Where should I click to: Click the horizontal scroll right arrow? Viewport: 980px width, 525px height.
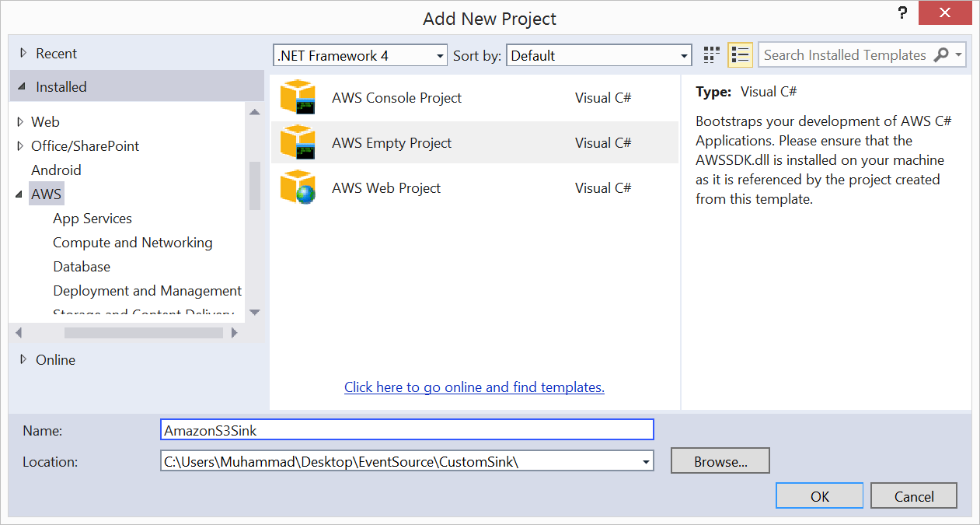point(235,333)
